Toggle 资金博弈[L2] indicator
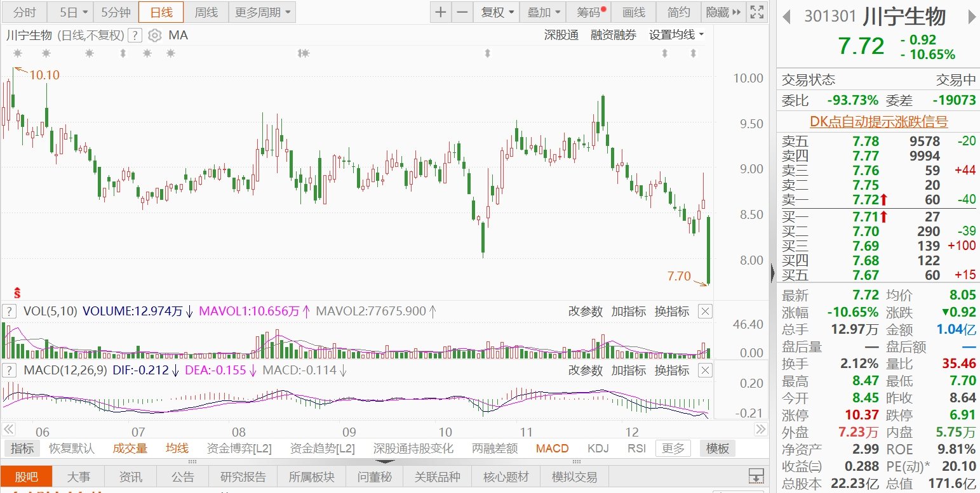The height and width of the screenshot is (493, 980). click(x=239, y=449)
